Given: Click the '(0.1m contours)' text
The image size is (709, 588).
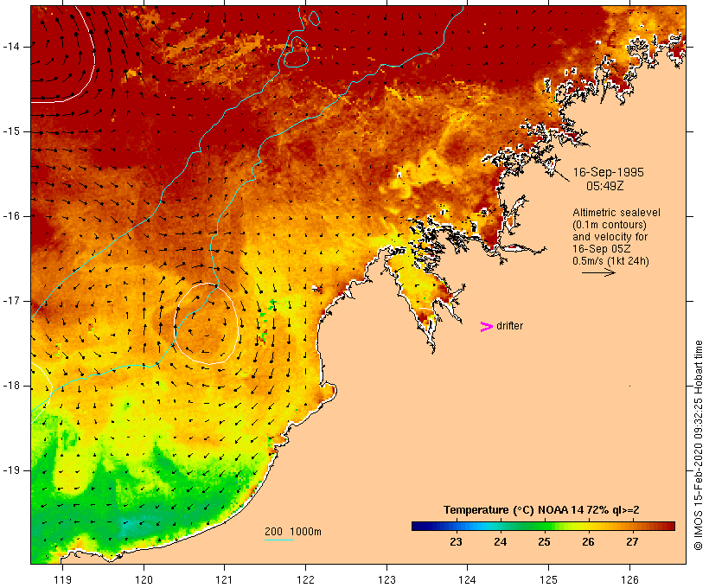Looking at the screenshot, I should pos(610,225).
